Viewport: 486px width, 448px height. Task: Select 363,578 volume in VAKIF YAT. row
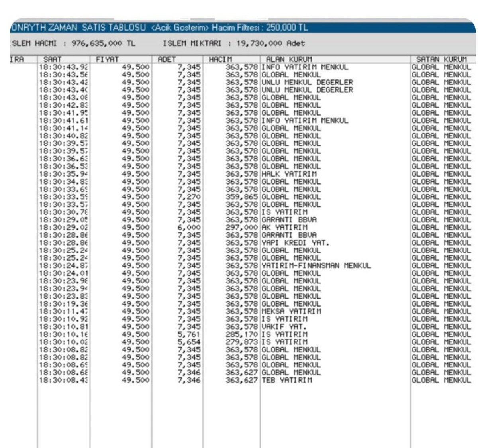pos(242,326)
